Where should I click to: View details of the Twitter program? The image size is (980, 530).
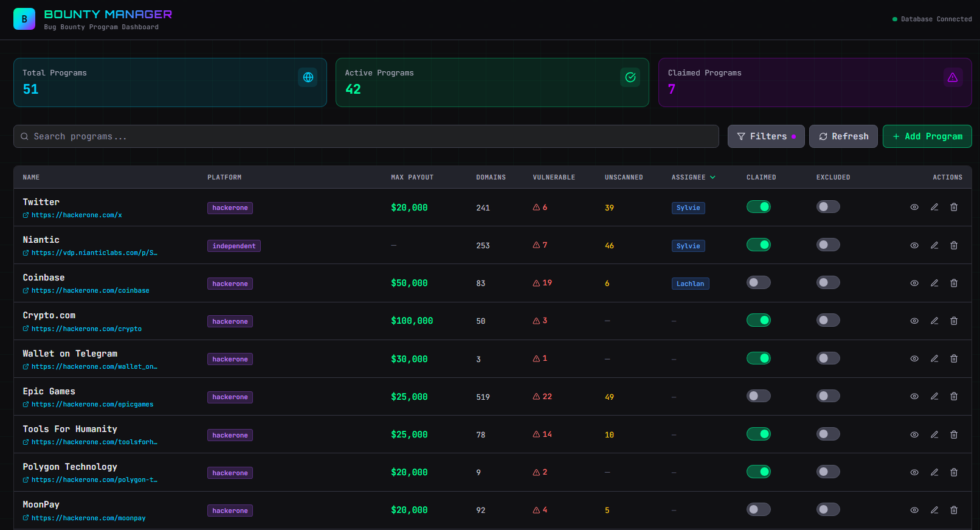914,207
